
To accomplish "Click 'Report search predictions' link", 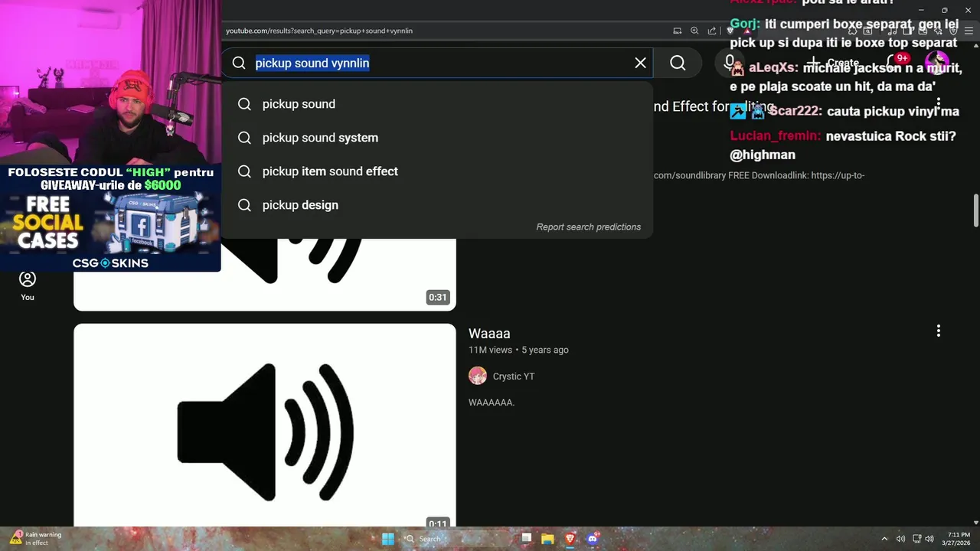I will pos(588,227).
